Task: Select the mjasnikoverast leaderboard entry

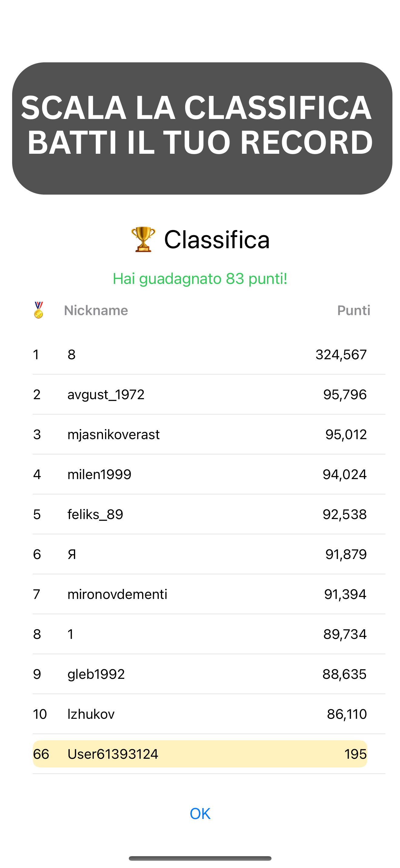Action: 200,434
